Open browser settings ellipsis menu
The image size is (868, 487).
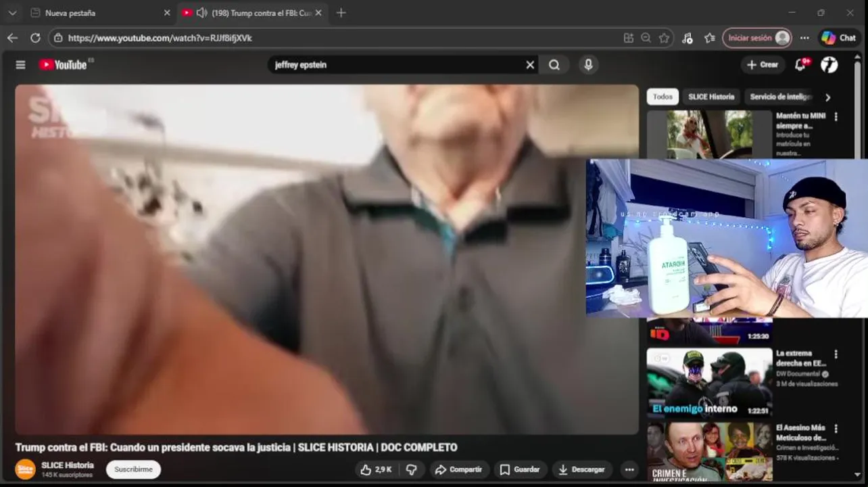click(x=804, y=39)
